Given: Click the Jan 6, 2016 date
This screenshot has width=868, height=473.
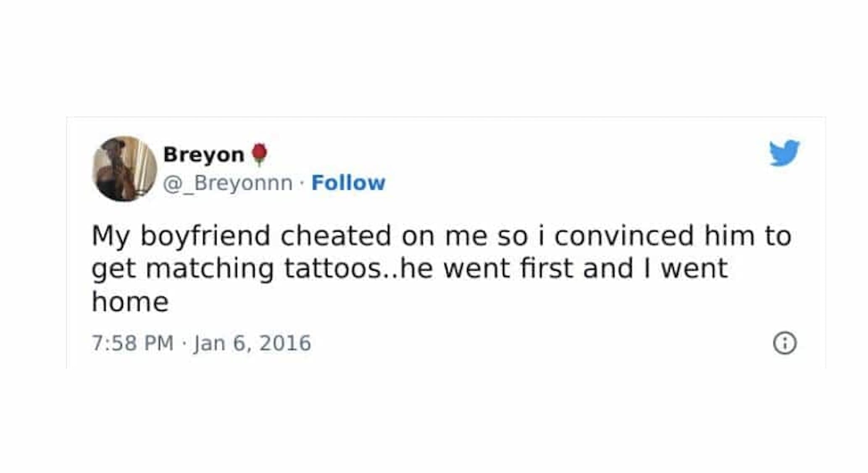Looking at the screenshot, I should pyautogui.click(x=252, y=343).
